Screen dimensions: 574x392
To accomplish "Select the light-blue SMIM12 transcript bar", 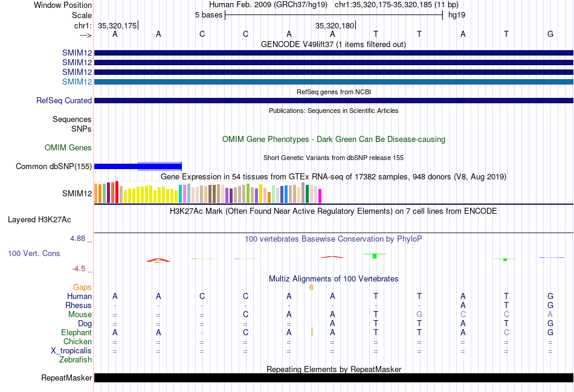I will point(334,82).
